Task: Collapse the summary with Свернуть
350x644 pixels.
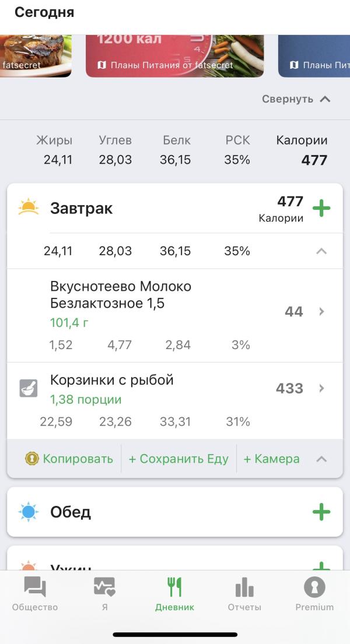Action: [296, 99]
